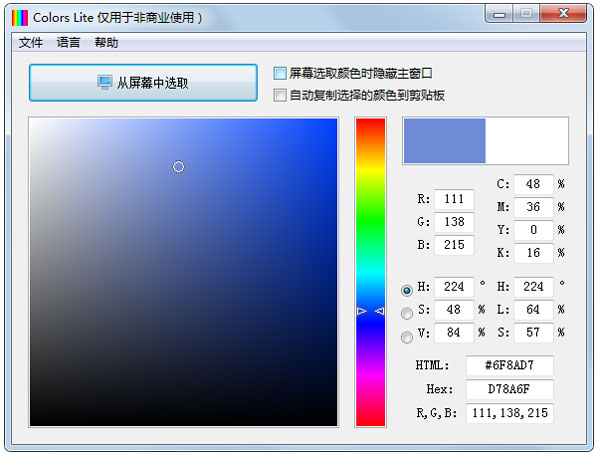Click the HTML field showing #6F8AD7
Viewport: 600px width, 455px height.
tap(510, 365)
